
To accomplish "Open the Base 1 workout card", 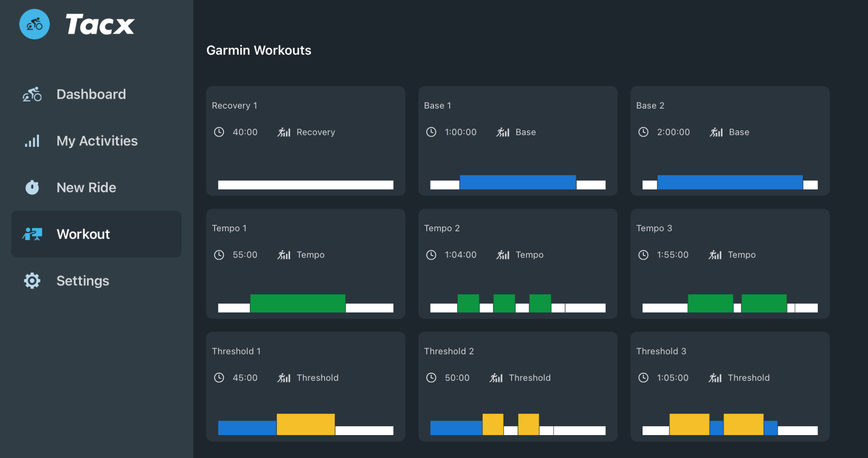I will [x=518, y=141].
